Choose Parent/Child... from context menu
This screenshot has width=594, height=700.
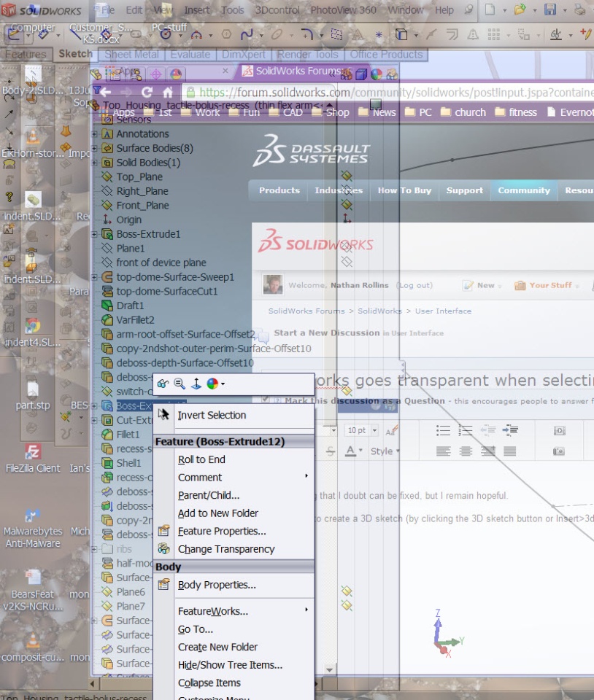point(209,495)
